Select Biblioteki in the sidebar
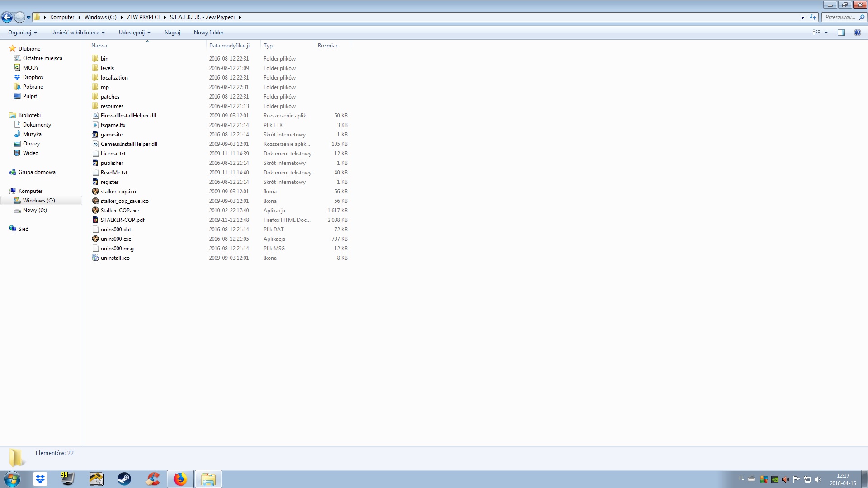This screenshot has height=488, width=868. pyautogui.click(x=29, y=115)
